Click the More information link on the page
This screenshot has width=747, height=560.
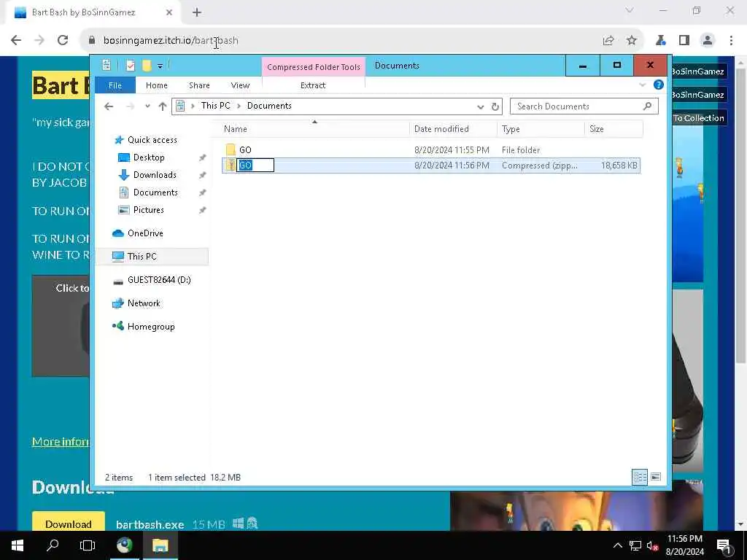coord(61,442)
